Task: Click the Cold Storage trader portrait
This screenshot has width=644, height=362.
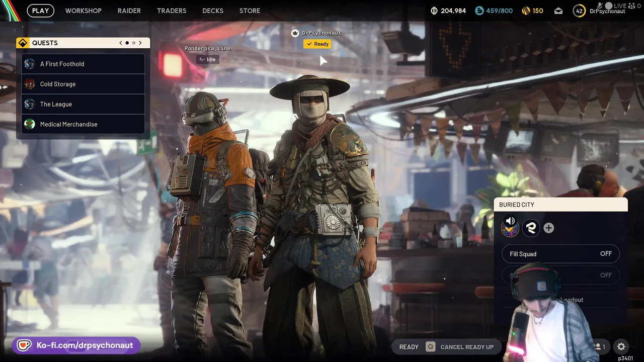Action: (30, 84)
